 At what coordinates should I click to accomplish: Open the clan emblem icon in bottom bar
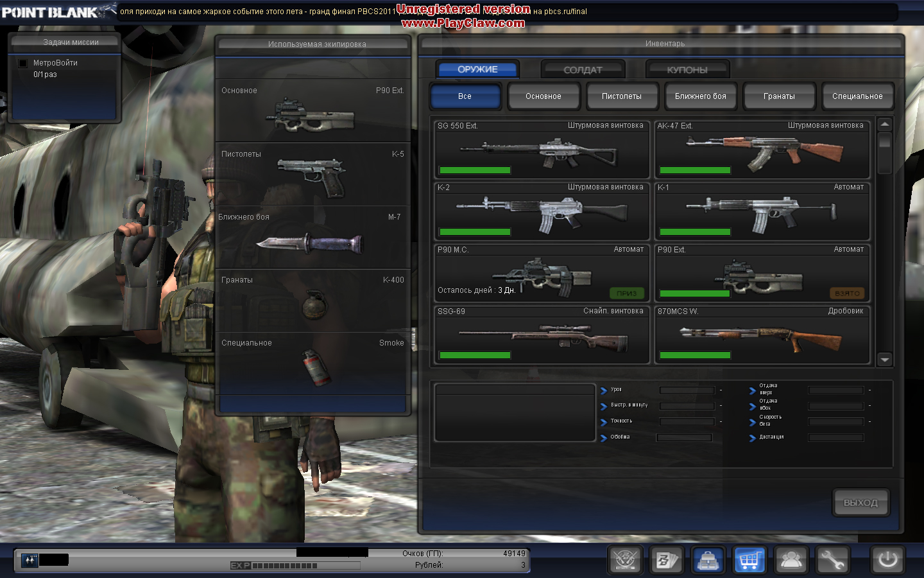click(625, 560)
